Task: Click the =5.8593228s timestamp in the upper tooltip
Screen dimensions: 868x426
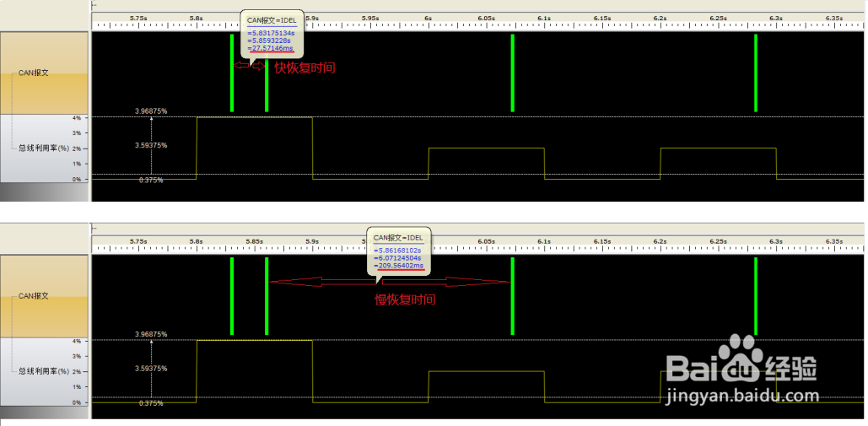Action: pyautogui.click(x=269, y=41)
